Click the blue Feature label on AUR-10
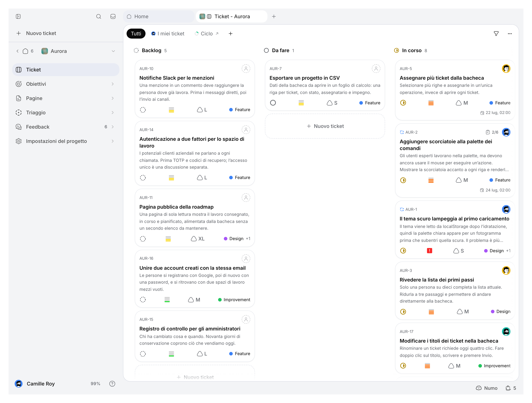This screenshot has width=532, height=403. click(x=240, y=110)
